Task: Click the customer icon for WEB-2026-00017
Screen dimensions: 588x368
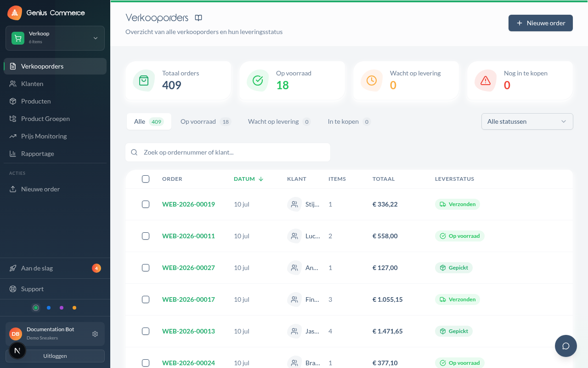Action: click(294, 299)
